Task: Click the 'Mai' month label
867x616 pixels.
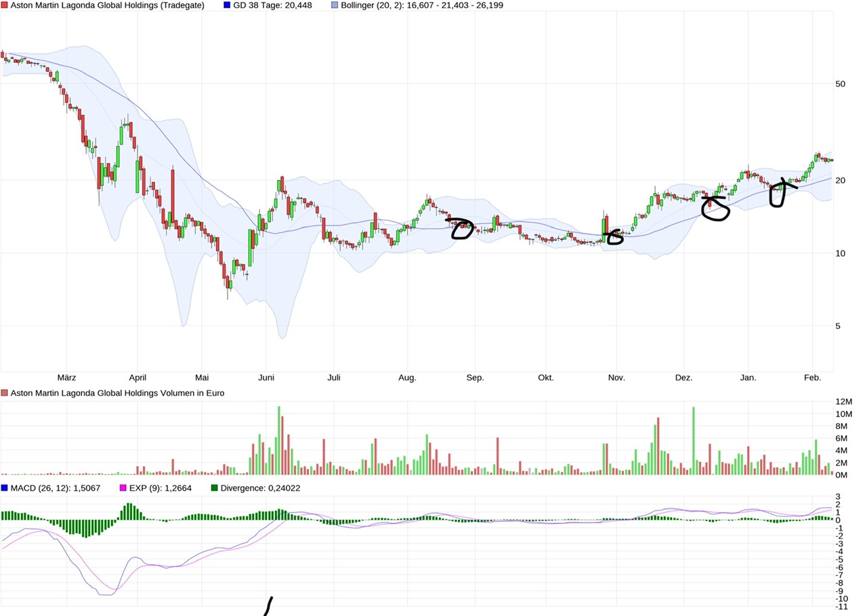Action: click(202, 378)
